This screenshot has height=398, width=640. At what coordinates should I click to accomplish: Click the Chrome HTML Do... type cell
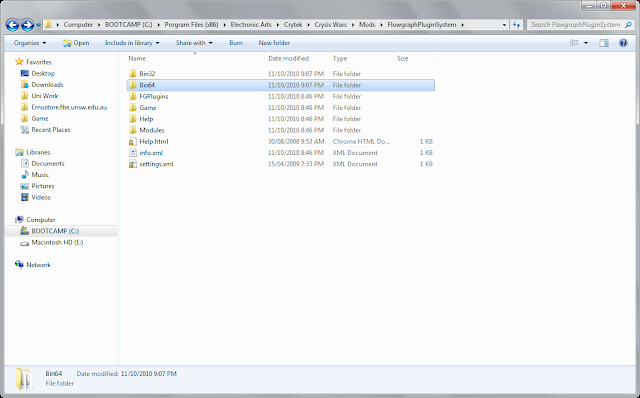coord(361,142)
